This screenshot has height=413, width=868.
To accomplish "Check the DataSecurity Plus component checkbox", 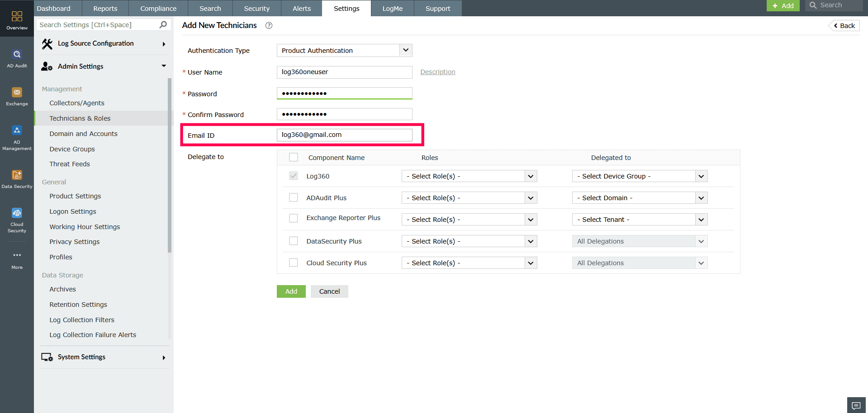I will (294, 241).
